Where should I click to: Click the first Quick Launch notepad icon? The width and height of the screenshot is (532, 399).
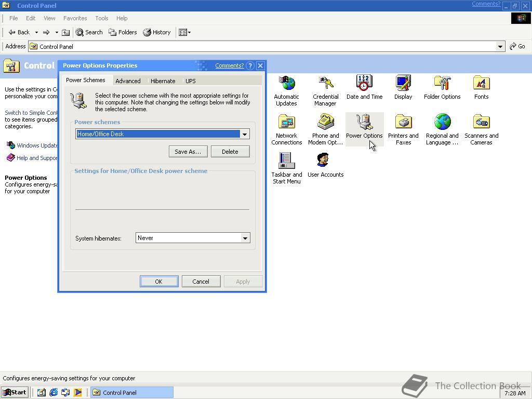(x=42, y=393)
